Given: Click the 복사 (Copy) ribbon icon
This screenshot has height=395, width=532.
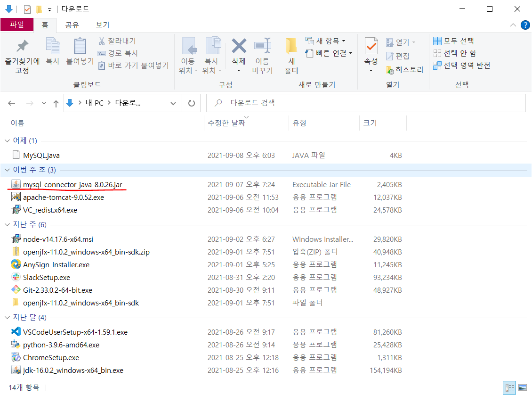Looking at the screenshot, I should tap(53, 46).
